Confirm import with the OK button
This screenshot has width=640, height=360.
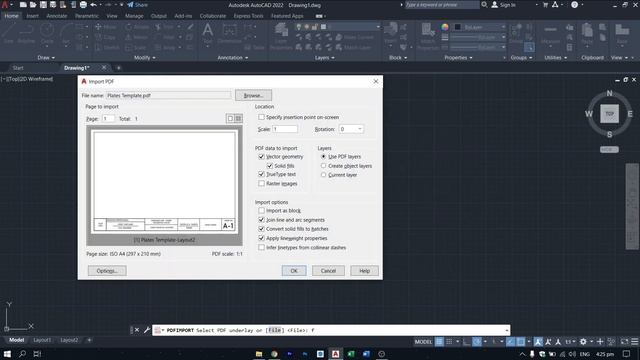294,271
